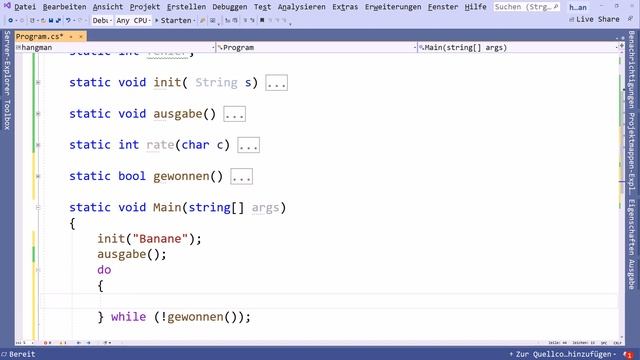Open the Server-Explorer side tab
The image size is (640, 360).
coord(7,64)
